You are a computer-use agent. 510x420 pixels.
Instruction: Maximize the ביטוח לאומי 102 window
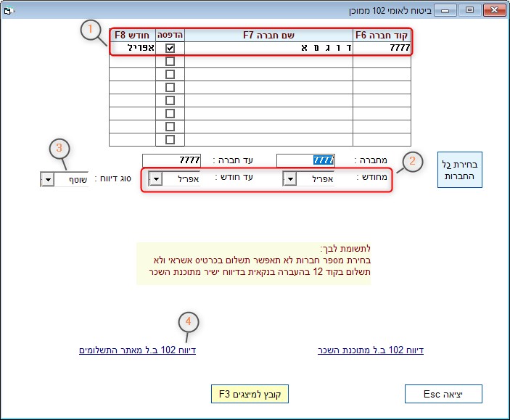469,10
